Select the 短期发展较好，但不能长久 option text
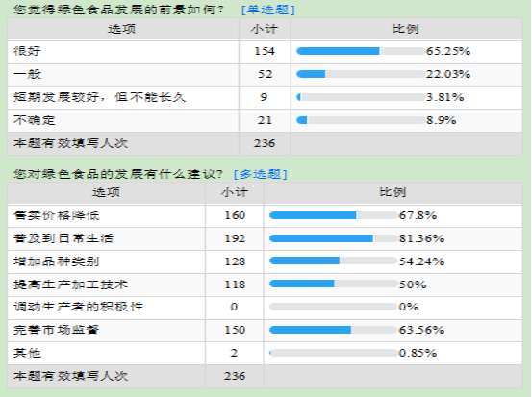Image resolution: width=532 pixels, height=397 pixels. click(99, 97)
